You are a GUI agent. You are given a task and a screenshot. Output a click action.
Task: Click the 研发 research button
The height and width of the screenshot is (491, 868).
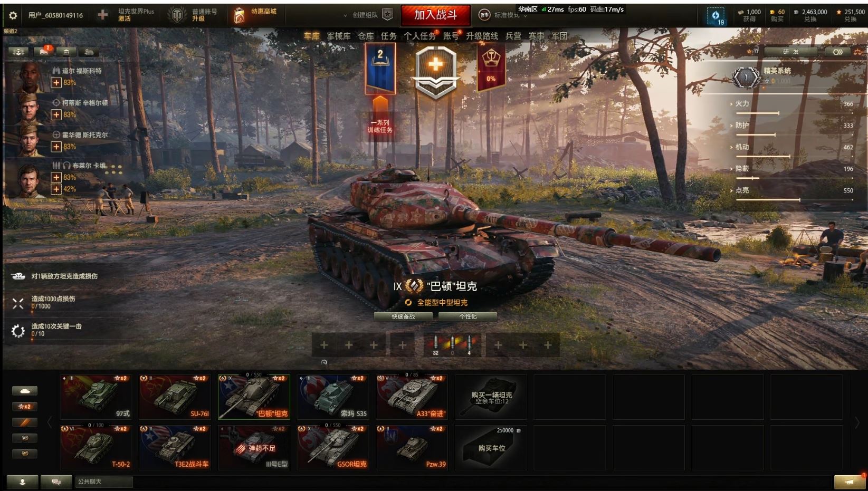791,52
